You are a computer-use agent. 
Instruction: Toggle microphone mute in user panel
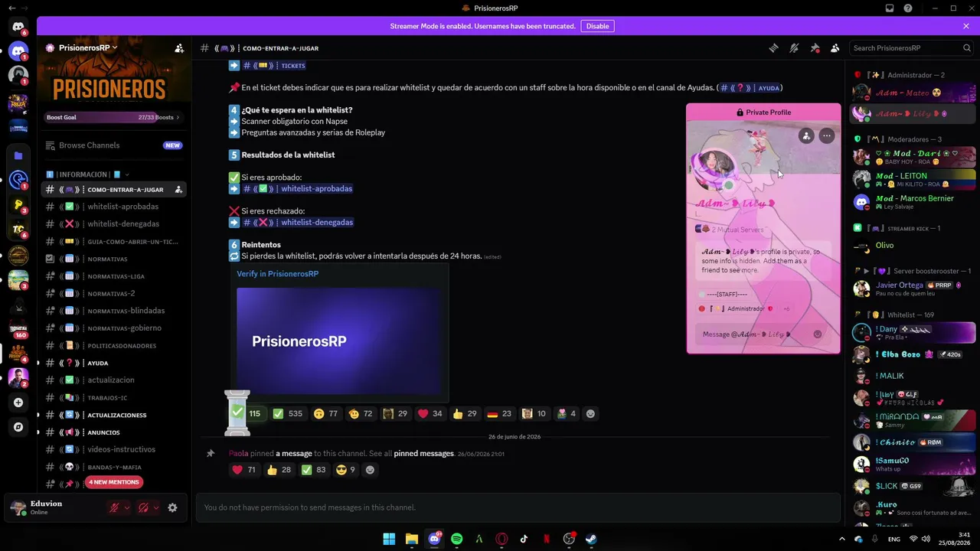(114, 507)
